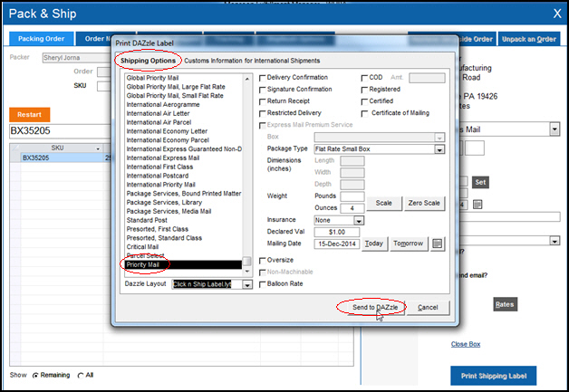Open the Package Type dropdown

[439, 149]
